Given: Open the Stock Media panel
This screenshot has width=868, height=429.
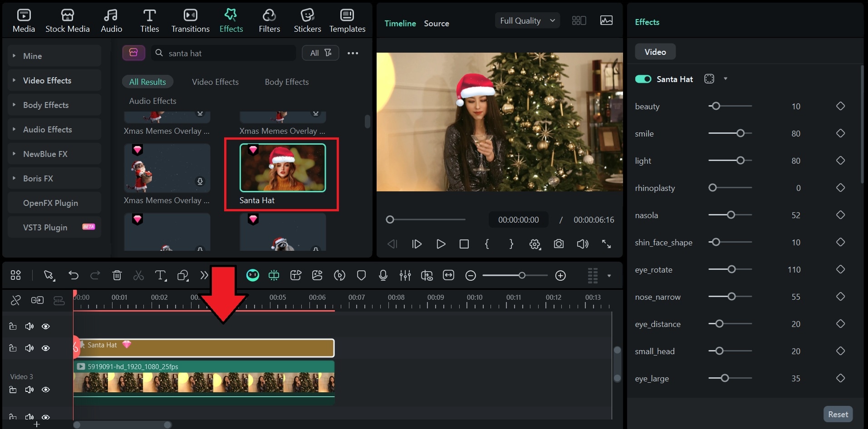Looking at the screenshot, I should pyautogui.click(x=67, y=19).
